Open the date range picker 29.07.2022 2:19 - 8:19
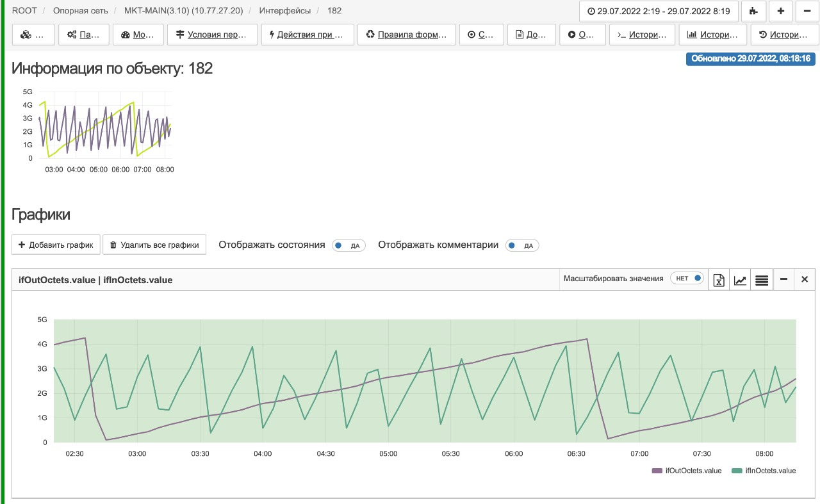The width and height of the screenshot is (820, 504). tap(659, 11)
